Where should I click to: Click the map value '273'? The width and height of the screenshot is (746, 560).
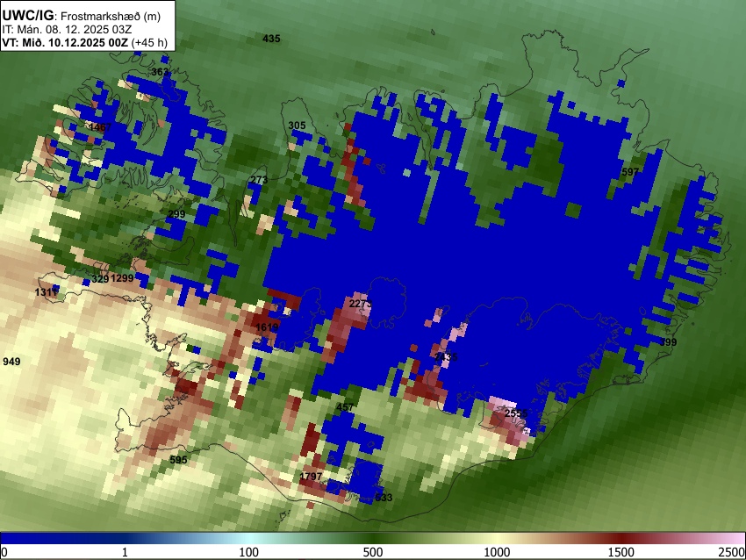(x=259, y=180)
